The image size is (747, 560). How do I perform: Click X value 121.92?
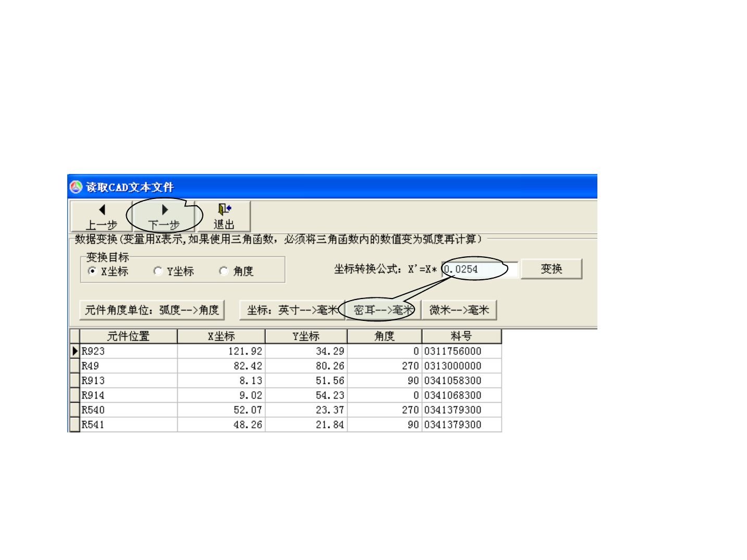pyautogui.click(x=221, y=351)
